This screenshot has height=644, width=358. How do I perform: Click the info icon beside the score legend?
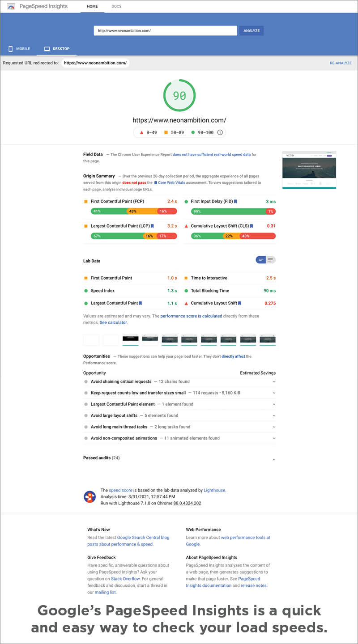pos(220,132)
